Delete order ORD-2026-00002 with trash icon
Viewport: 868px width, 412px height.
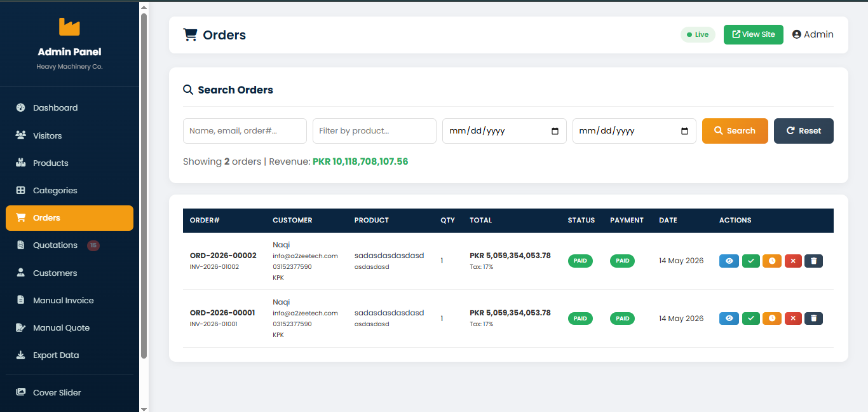click(x=814, y=261)
